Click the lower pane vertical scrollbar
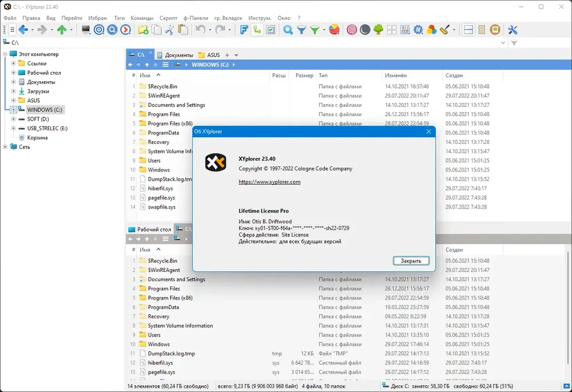This screenshot has height=392, width=572. [x=568, y=308]
